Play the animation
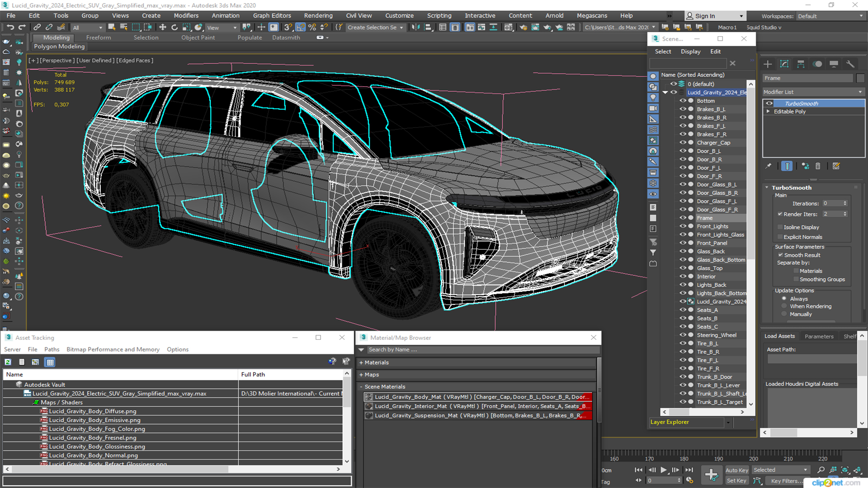868x488 pixels. point(663,470)
